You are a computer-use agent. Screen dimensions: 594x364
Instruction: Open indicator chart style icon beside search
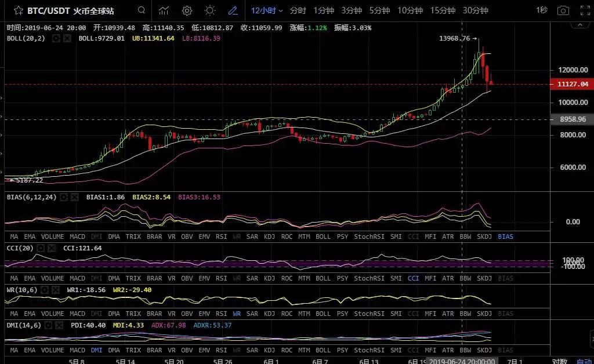click(164, 10)
